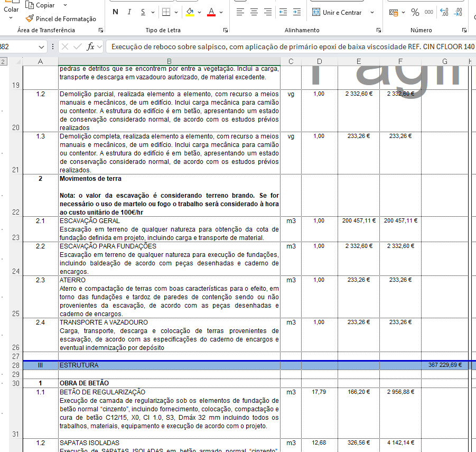The image size is (476, 452).
Task: Open Área de Transferência dialog launcher
Action: point(101,30)
